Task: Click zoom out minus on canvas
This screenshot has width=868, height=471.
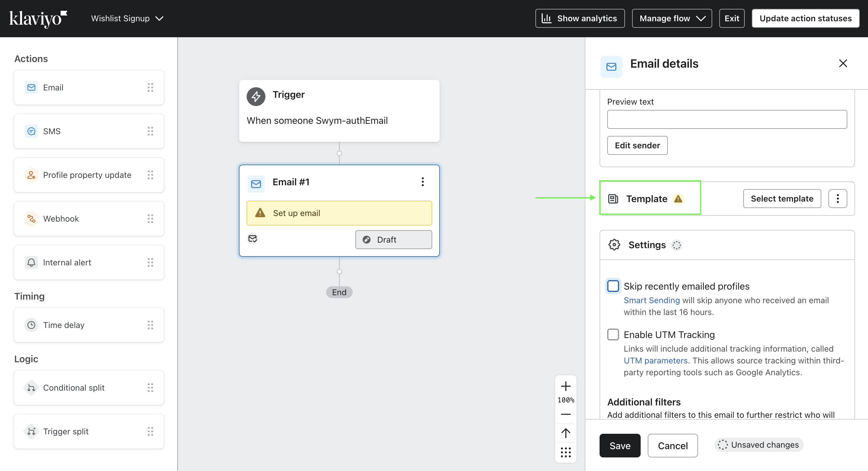Action: [x=566, y=414]
